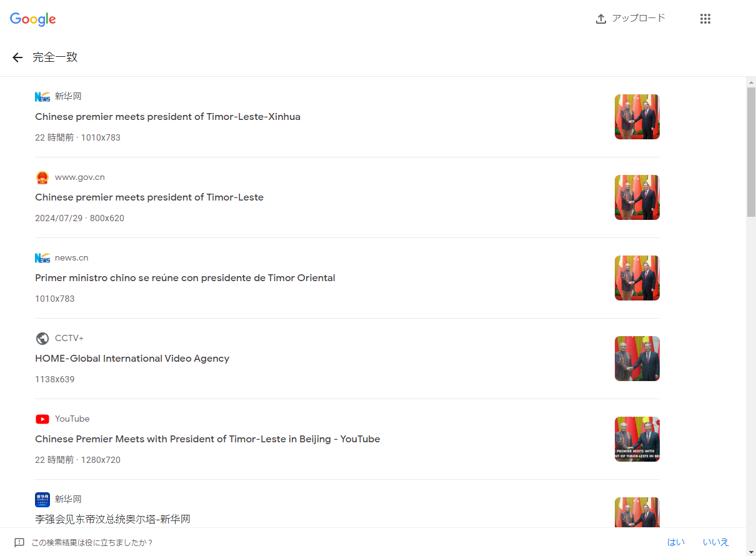Click the YouTube play icon favicon

pos(42,419)
